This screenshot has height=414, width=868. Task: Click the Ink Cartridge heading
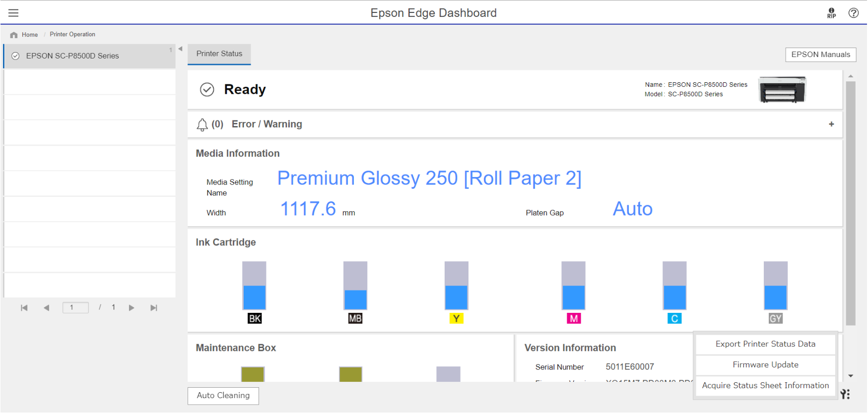tap(226, 242)
